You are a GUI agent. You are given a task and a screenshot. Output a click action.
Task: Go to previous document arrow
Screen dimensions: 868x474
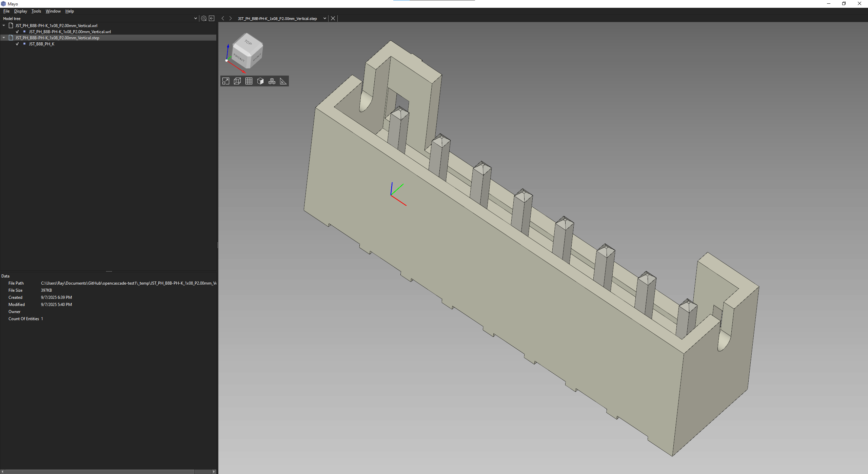(x=223, y=18)
